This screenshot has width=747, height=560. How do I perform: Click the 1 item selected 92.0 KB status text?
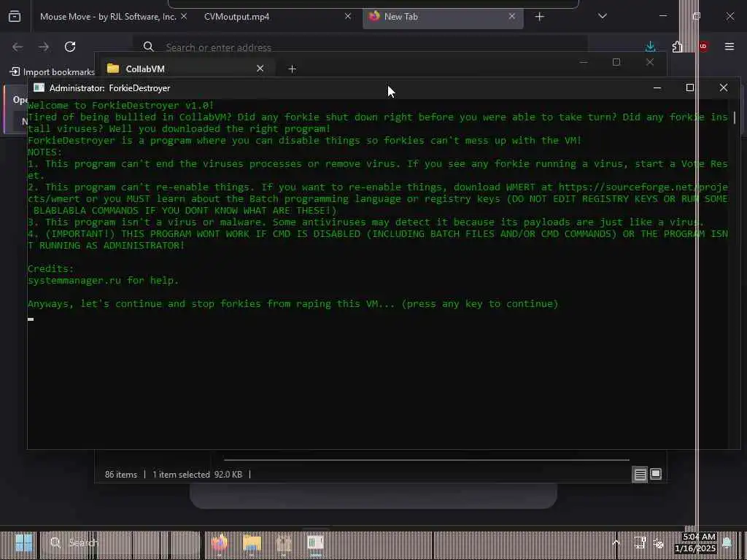coord(197,475)
